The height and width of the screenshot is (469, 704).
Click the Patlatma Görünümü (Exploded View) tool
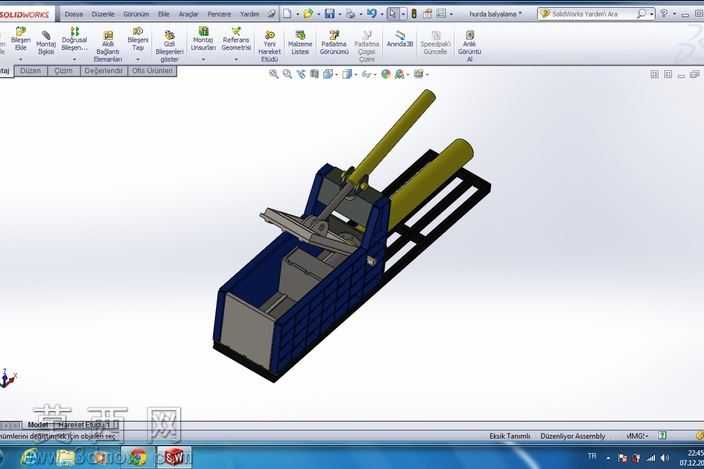334,43
